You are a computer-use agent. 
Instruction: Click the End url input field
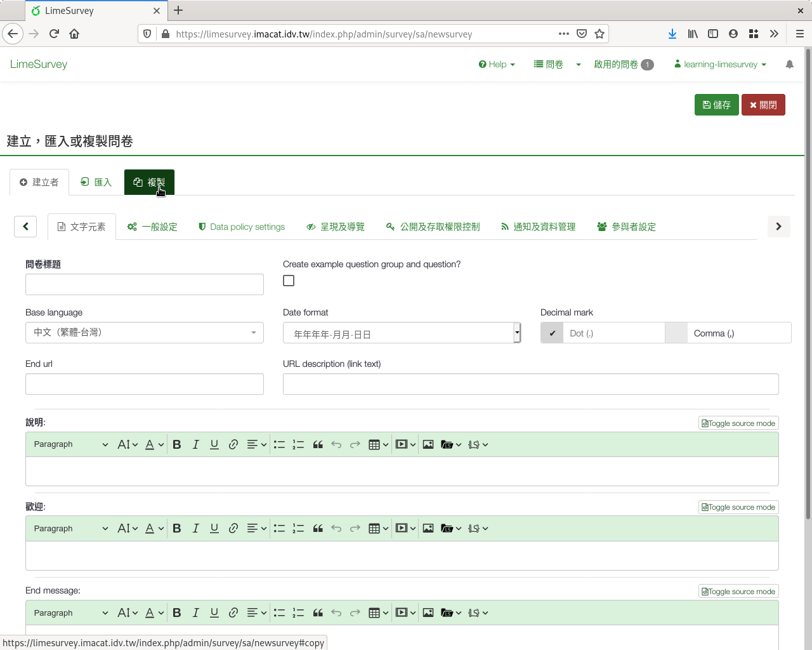click(145, 384)
